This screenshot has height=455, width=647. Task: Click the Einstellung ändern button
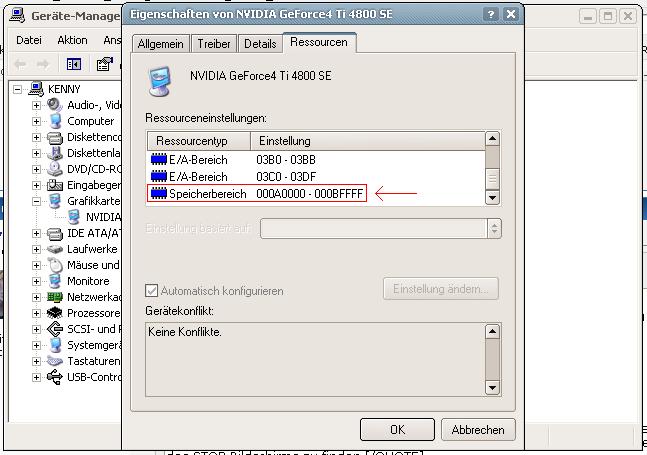tap(441, 289)
